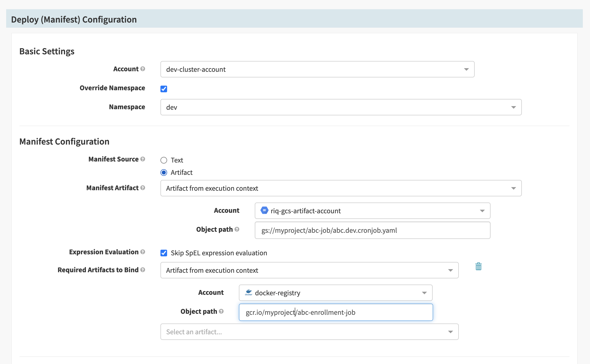Click the gcr.io/myproject object path input field
Screen dimensions: 590x364
336,312
